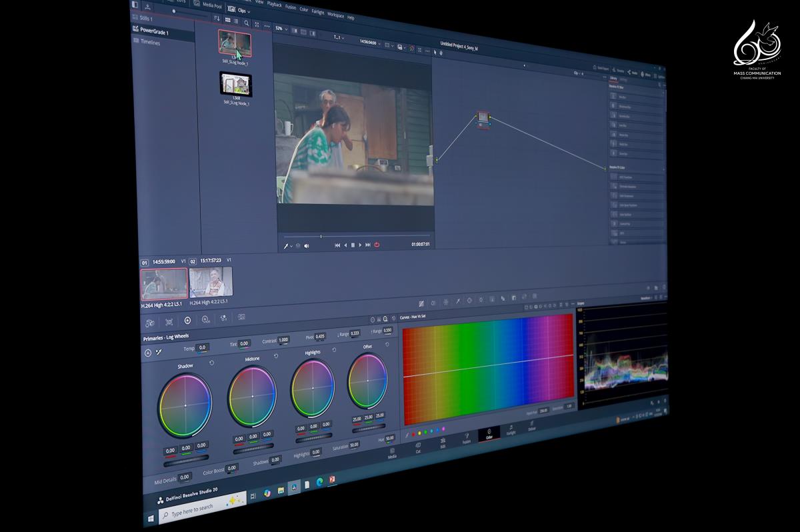This screenshot has height=532, width=800.
Task: Click the Primaries color wheels palette icon
Action: pyautogui.click(x=187, y=321)
